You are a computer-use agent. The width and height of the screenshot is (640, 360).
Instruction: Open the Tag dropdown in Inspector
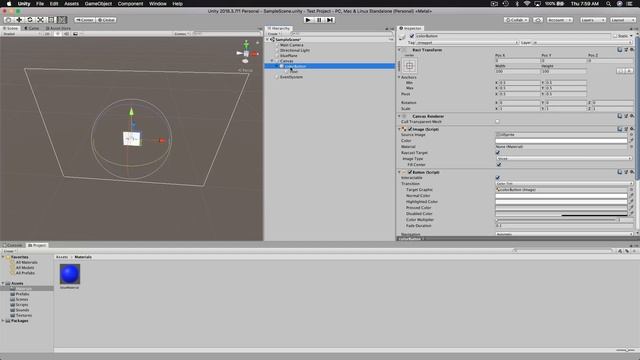[467, 42]
